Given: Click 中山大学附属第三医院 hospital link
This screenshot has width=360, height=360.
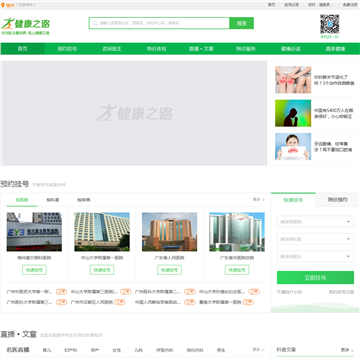Looking at the screenshot, I should (x=94, y=292).
